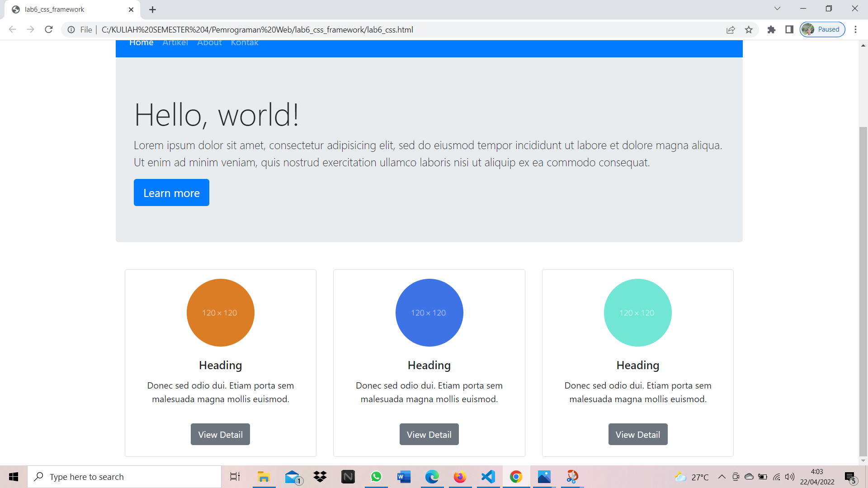Open the Extensions puzzle icon
868x488 pixels.
click(771, 29)
